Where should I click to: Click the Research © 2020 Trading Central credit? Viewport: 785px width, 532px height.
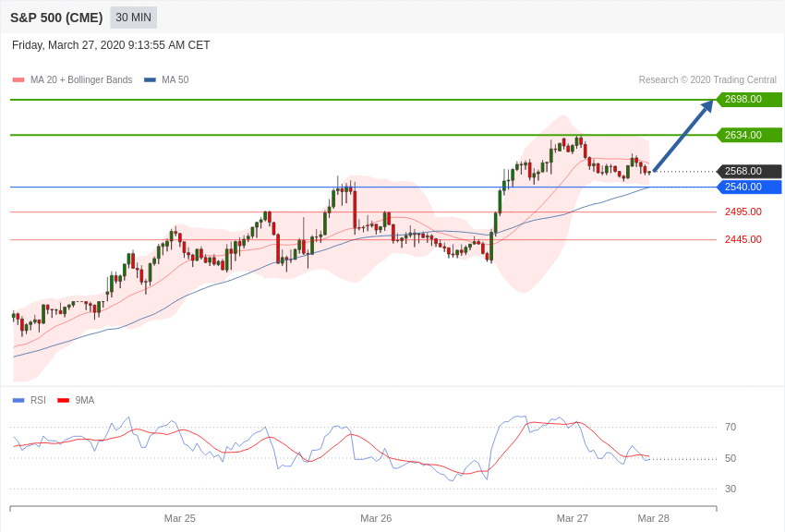tap(707, 80)
